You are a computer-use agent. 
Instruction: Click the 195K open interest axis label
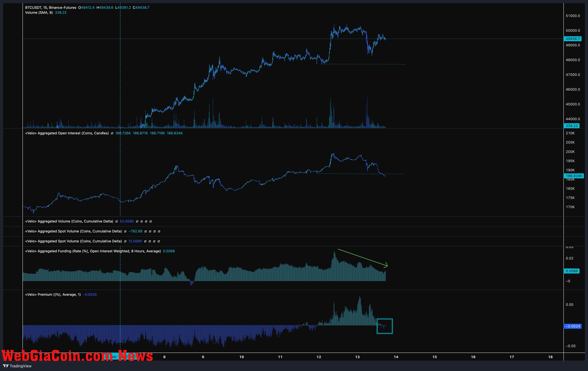point(570,161)
